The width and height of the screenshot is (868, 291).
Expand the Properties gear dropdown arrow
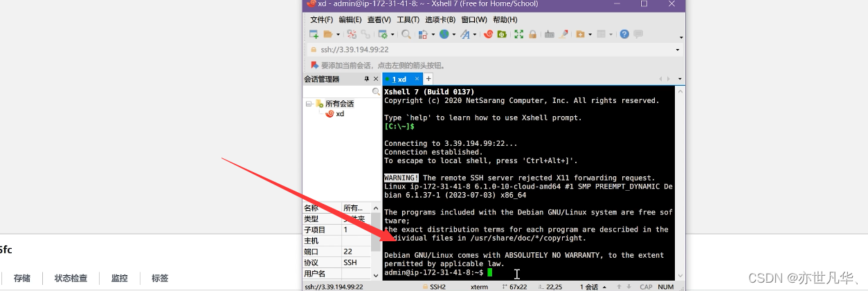(x=392, y=34)
